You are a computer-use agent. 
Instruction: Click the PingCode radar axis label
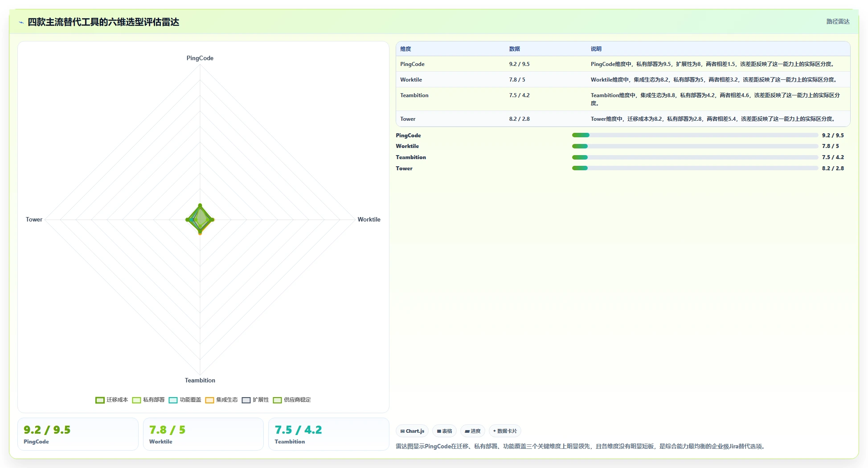pos(200,58)
